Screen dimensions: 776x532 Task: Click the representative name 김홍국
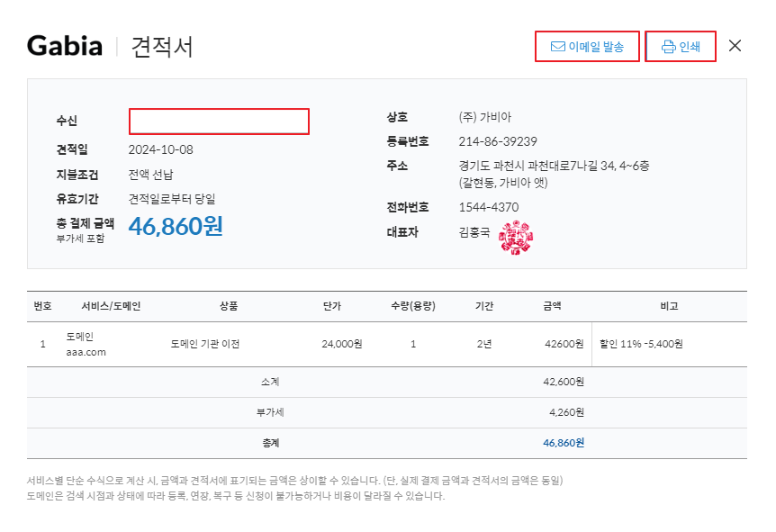coord(474,231)
